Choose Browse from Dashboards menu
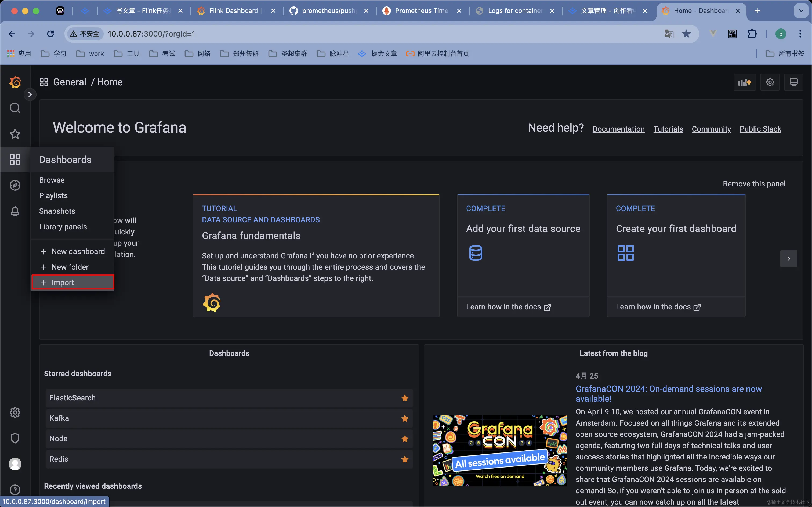812x507 pixels. (52, 180)
